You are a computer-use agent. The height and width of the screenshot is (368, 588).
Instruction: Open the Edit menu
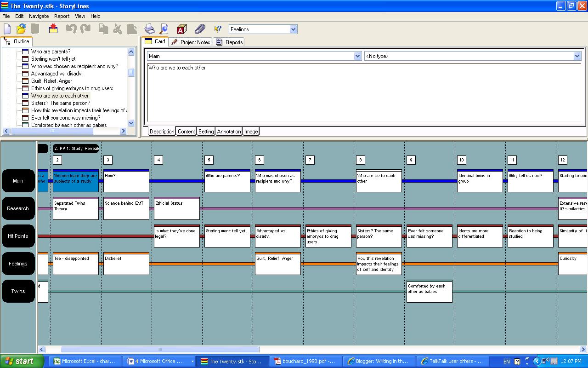click(19, 16)
